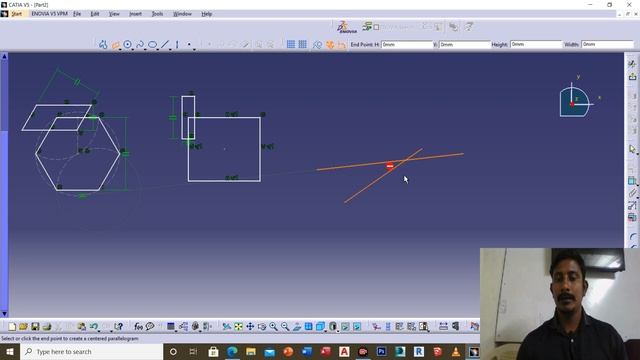Screen dimensions: 640x360
Task: Toggle Snap to Point icon
Action: tap(302, 44)
